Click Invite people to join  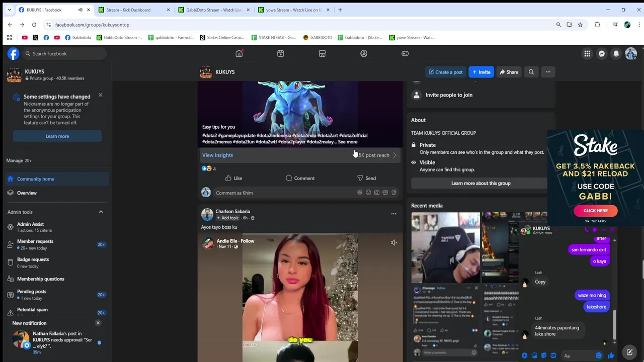click(449, 95)
